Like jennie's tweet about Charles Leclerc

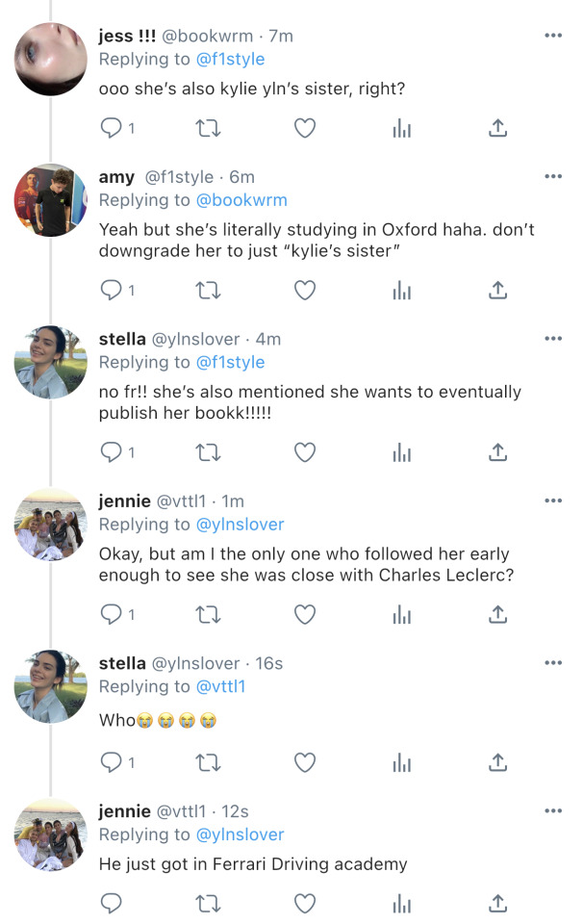point(305,613)
